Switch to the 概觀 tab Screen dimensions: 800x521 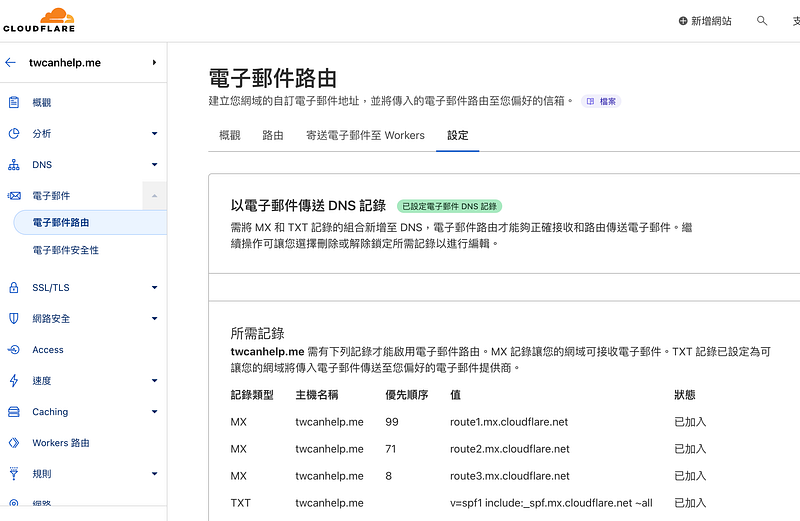pos(230,135)
